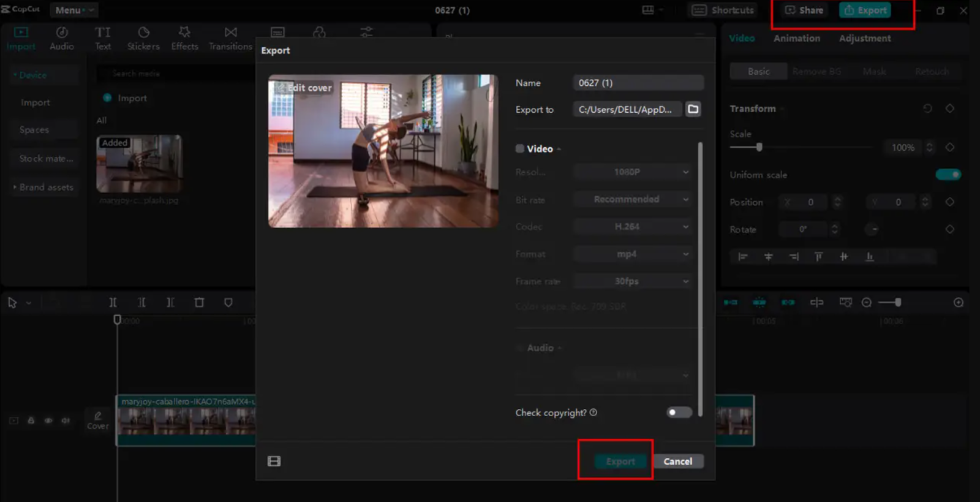Click the lock track icon
The height and width of the screenshot is (502, 980).
coord(31,420)
